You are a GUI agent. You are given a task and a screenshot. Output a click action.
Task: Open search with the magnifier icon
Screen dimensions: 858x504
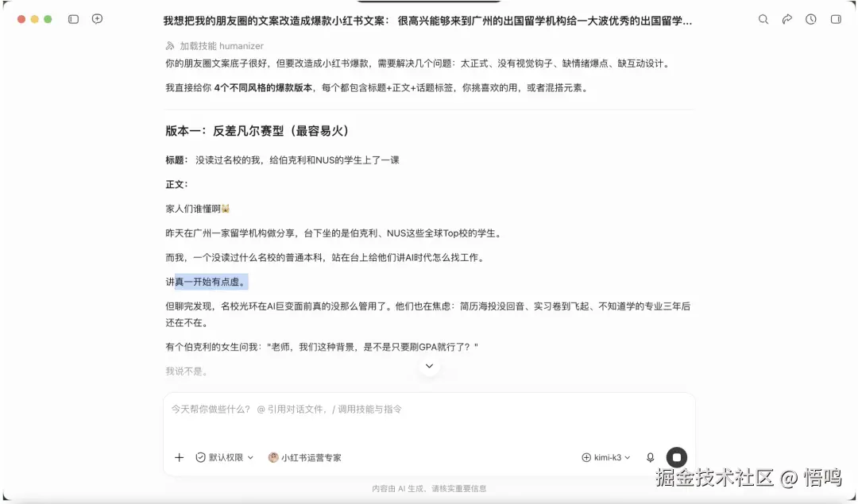[763, 19]
